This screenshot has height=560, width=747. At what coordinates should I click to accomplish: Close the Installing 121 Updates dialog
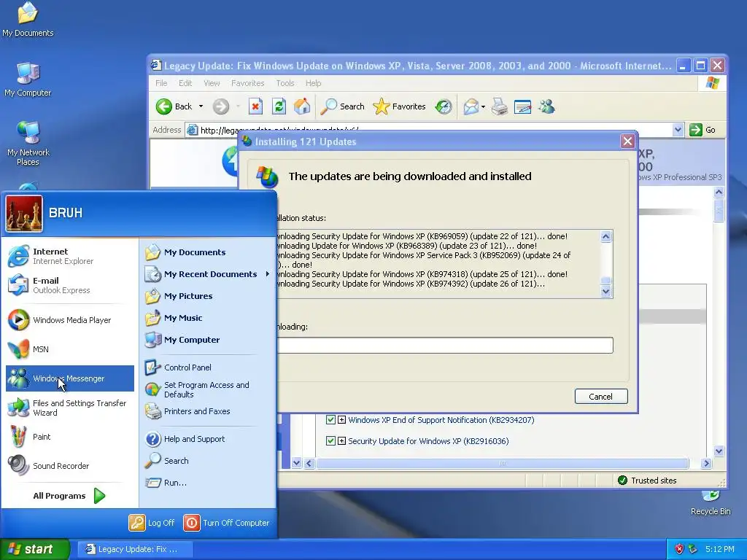(x=627, y=141)
